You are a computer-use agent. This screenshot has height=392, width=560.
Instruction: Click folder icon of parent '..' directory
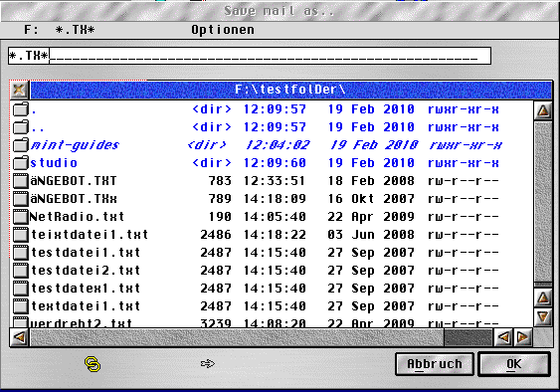tap(20, 127)
